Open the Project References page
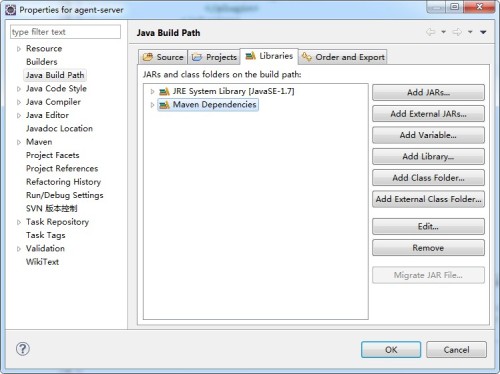Screen dimensions: 500x374 (x=62, y=168)
